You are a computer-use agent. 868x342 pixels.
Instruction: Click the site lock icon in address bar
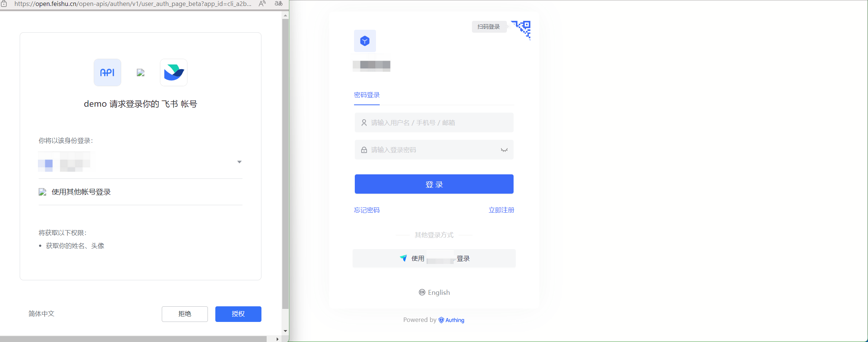click(x=4, y=4)
